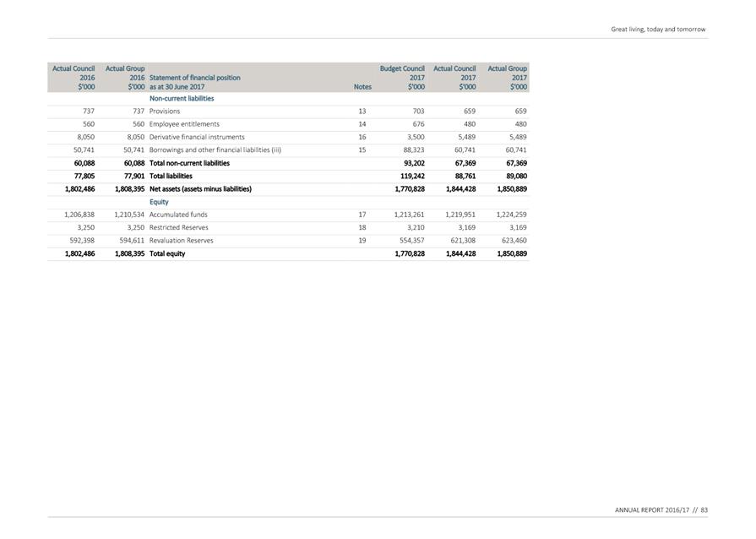This screenshot has height=539, width=756.
Task: Select the "Statement of financial position" table title
Action: pos(195,78)
